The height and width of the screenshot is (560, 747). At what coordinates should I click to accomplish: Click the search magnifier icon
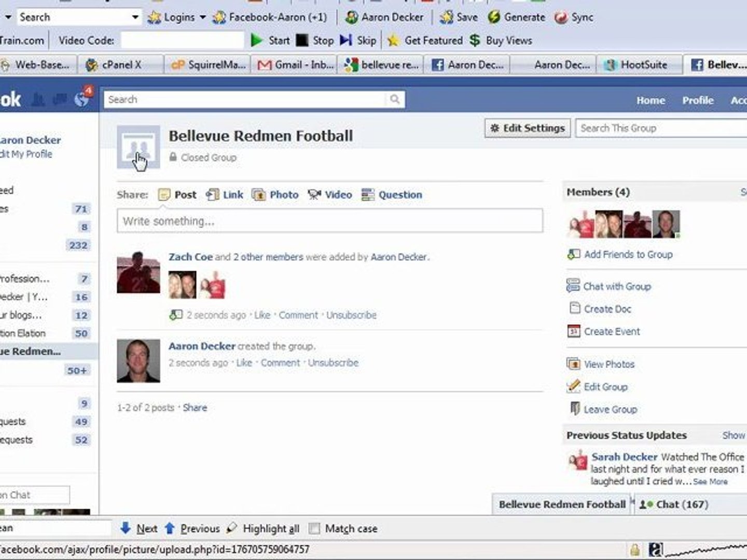click(x=395, y=99)
